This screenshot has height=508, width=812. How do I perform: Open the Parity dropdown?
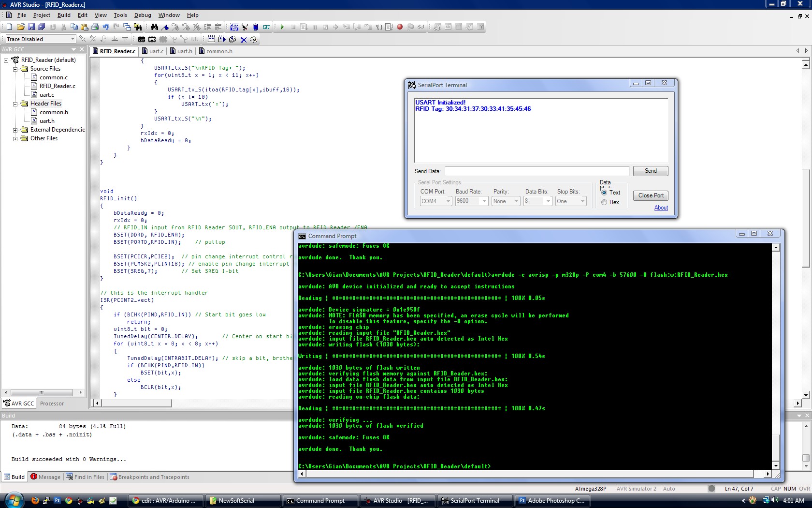click(506, 201)
